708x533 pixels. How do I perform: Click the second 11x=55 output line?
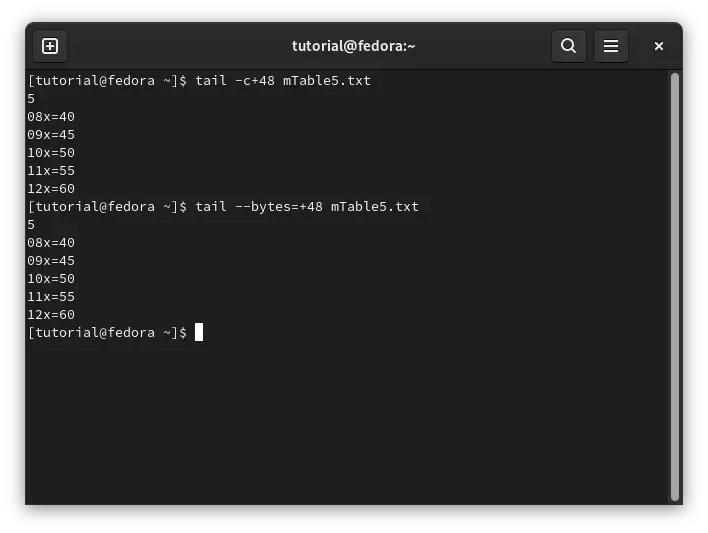(51, 297)
